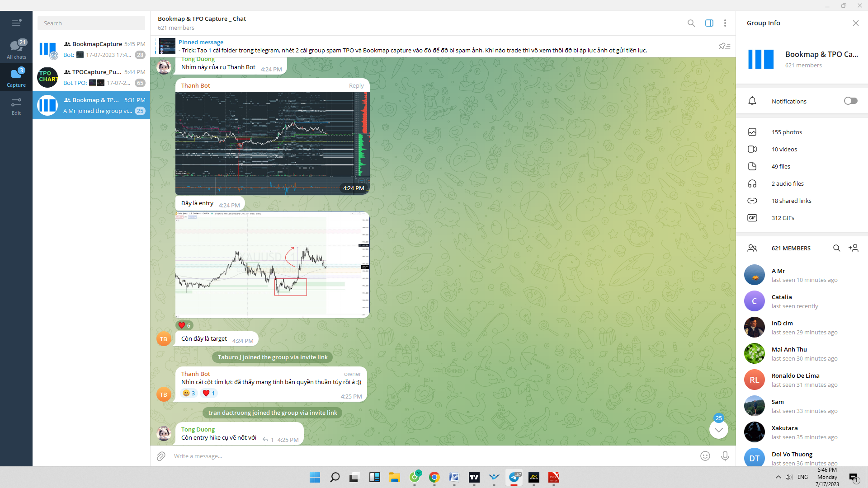Click the GIF badge icon
Screen dimensions: 868x488
(752, 218)
